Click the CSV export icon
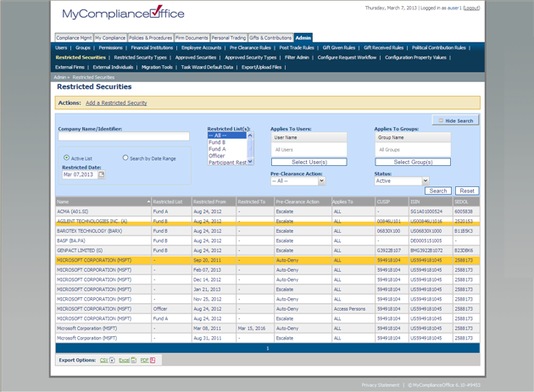The height and width of the screenshot is (392, 534). 113,361
